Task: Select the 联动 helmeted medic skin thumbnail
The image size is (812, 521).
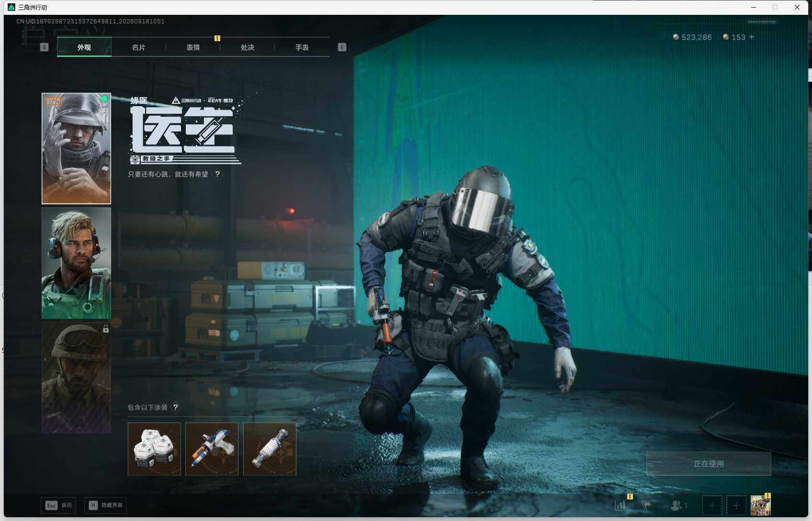Action: [x=76, y=148]
